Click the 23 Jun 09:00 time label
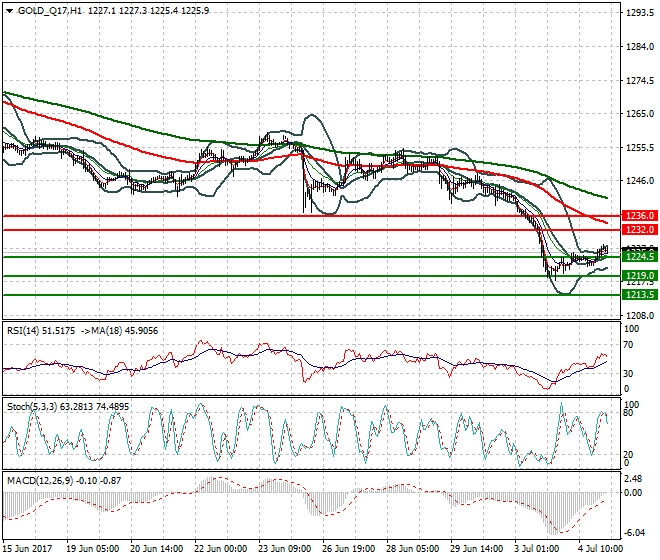 click(285, 549)
